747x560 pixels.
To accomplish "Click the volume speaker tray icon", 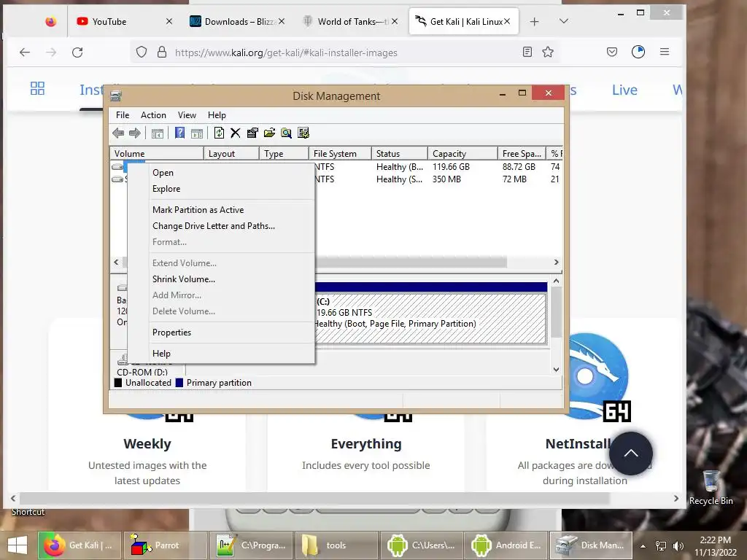I will (678, 545).
